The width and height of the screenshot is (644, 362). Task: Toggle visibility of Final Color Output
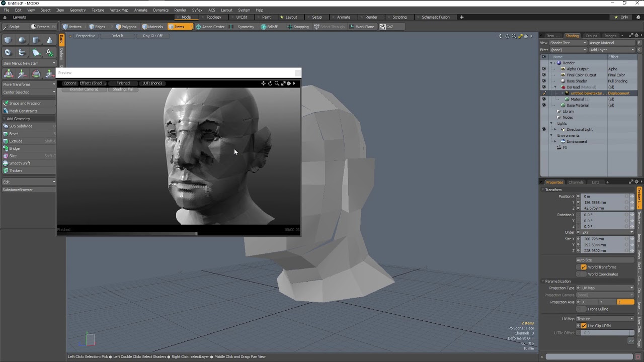(x=543, y=75)
